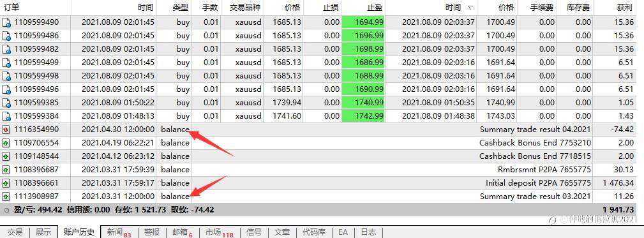Screen dimensions: 644x238
Task: Click the order icon for 1109599385
Action: pos(6,103)
